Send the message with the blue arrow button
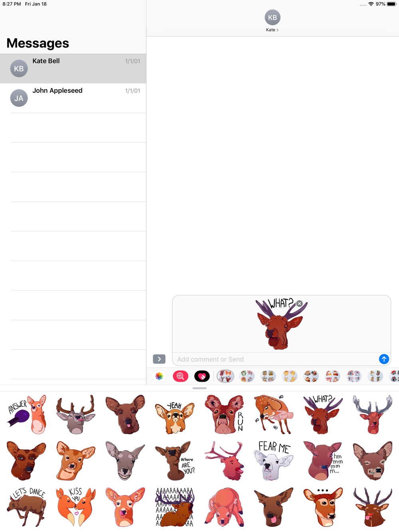Viewport: 399px width, 532px height. click(x=384, y=359)
